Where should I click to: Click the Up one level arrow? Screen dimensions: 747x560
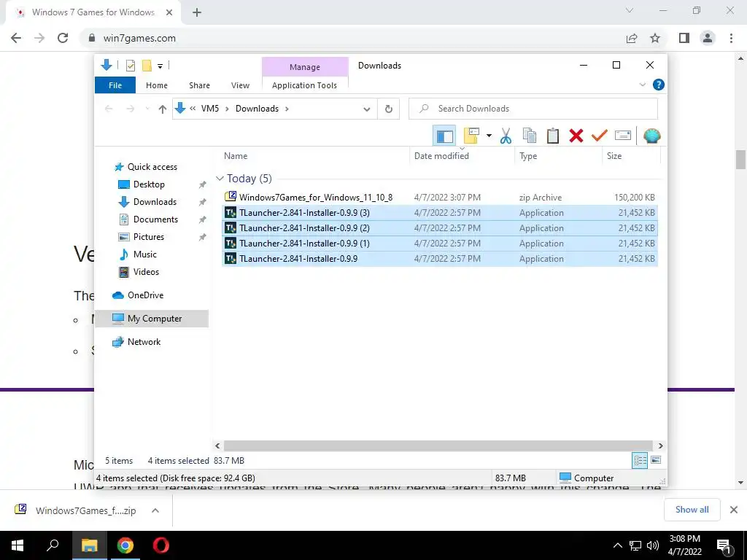[x=163, y=109]
